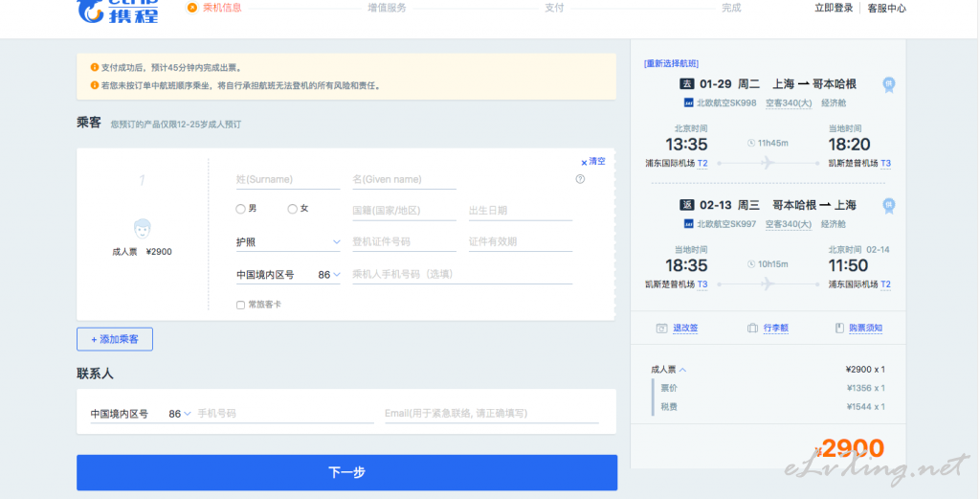Screen dimensions: 980x499
Task: Click the 证件有效期 field
Action: point(521,242)
